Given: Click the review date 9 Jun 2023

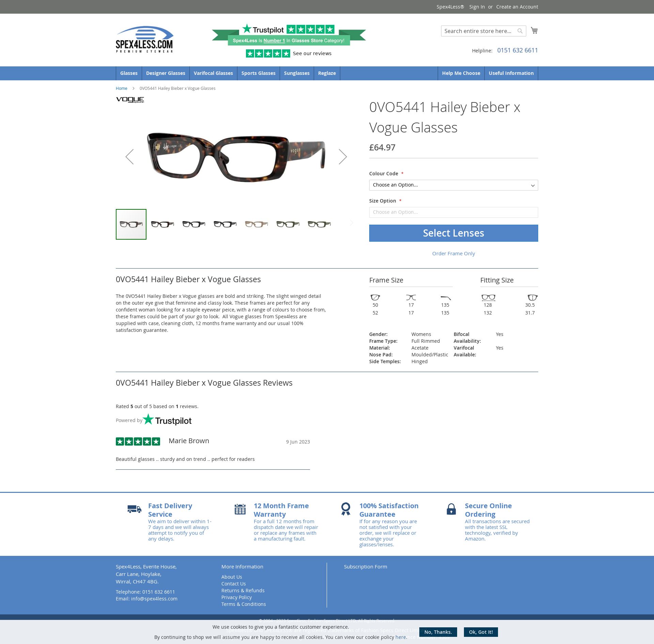Looking at the screenshot, I should (298, 442).
